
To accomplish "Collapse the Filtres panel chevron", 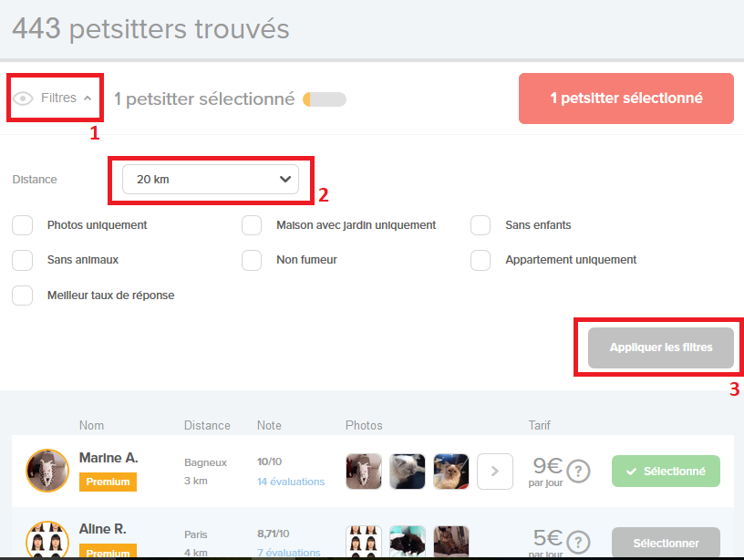I will [88, 99].
